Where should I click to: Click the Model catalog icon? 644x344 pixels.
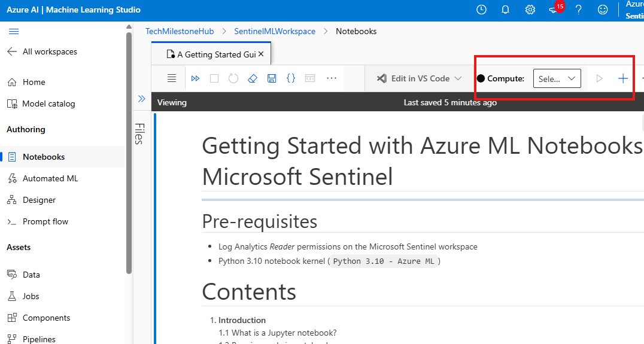[x=12, y=104]
